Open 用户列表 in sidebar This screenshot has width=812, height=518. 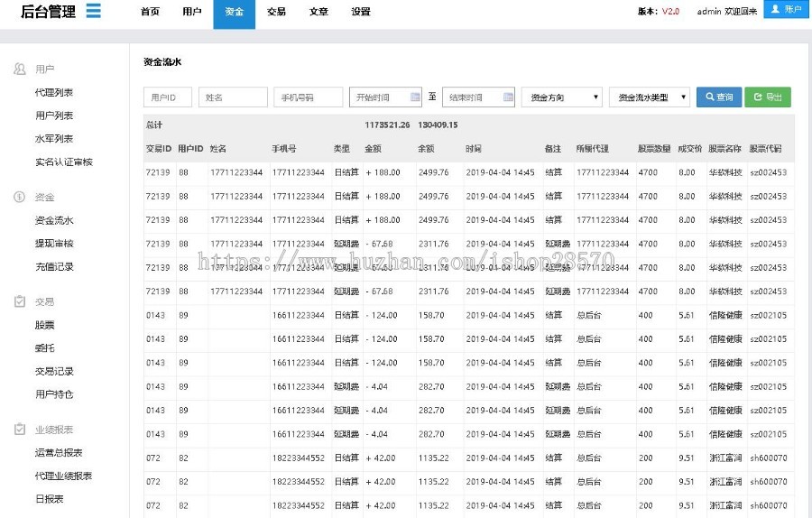click(x=54, y=116)
